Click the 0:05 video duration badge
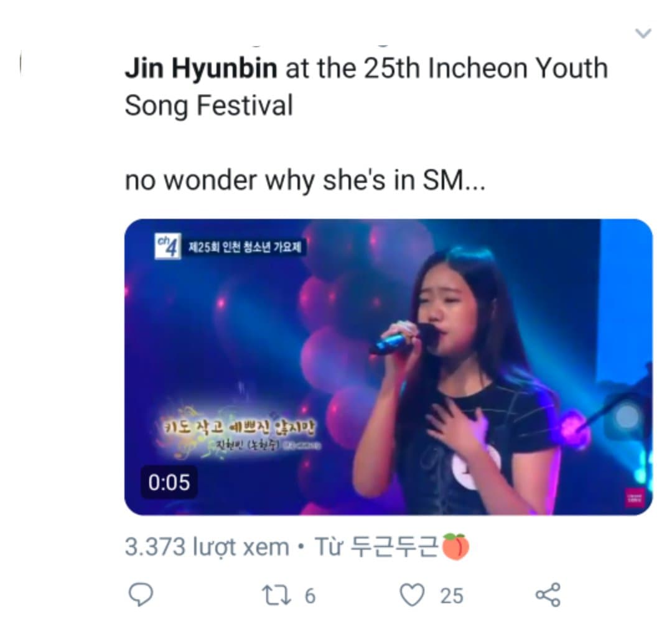Image resolution: width=672 pixels, height=623 pixels. pyautogui.click(x=169, y=482)
